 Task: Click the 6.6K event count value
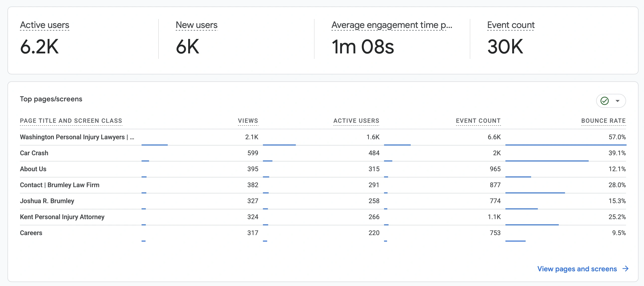[494, 137]
